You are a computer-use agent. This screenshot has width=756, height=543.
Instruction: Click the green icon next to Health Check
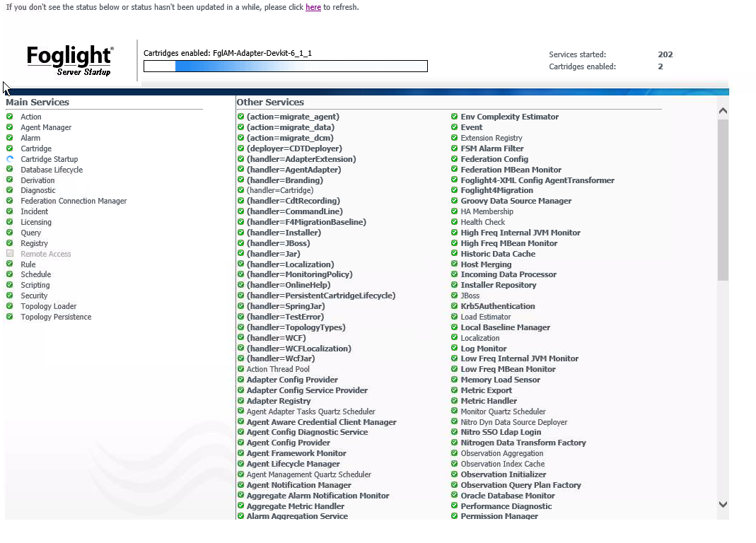[x=455, y=222]
